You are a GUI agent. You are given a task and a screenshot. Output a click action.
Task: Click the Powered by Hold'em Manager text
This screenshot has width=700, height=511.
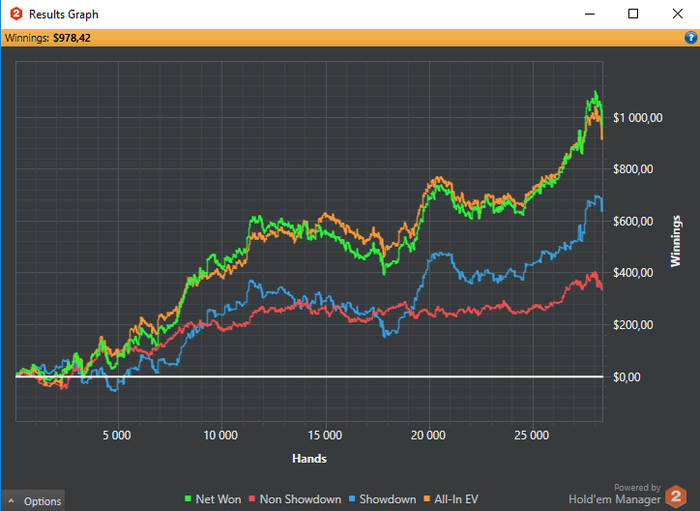click(x=615, y=494)
